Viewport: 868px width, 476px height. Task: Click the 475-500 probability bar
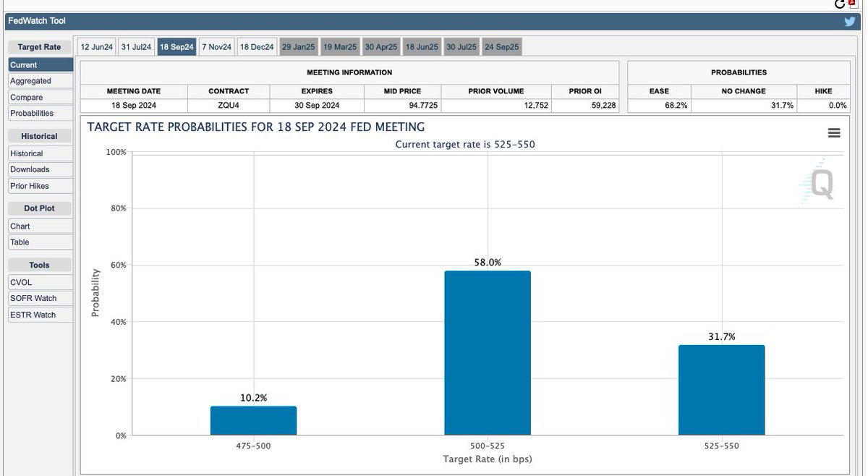click(x=253, y=421)
